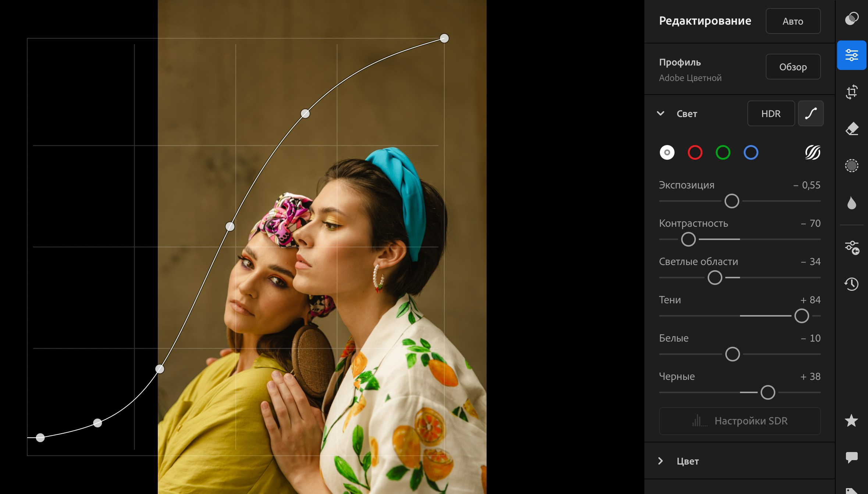Select the Crop and rotate tool
The height and width of the screenshot is (494, 868).
pos(851,92)
